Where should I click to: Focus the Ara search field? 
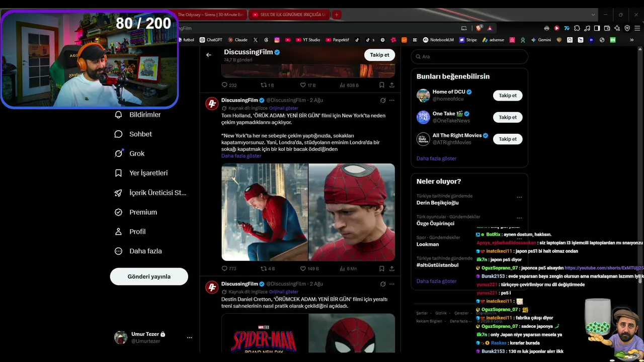pyautogui.click(x=469, y=56)
